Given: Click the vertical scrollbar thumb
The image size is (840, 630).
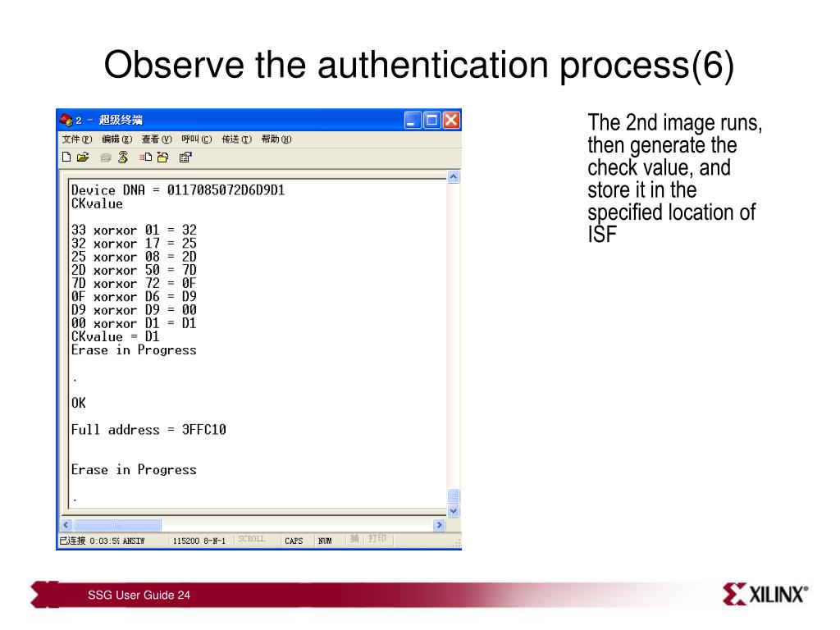Looking at the screenshot, I should click(x=453, y=496).
